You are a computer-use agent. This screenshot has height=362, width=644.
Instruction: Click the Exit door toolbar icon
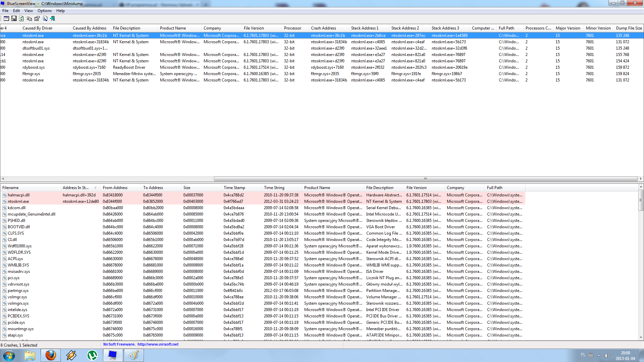(x=52, y=18)
